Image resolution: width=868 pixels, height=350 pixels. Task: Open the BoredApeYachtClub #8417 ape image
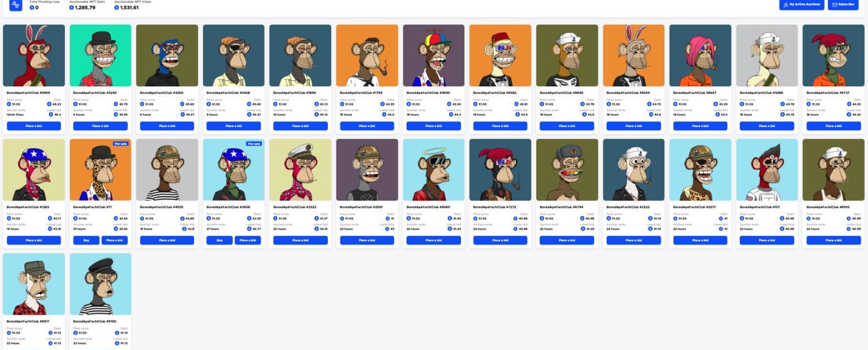[x=34, y=284]
